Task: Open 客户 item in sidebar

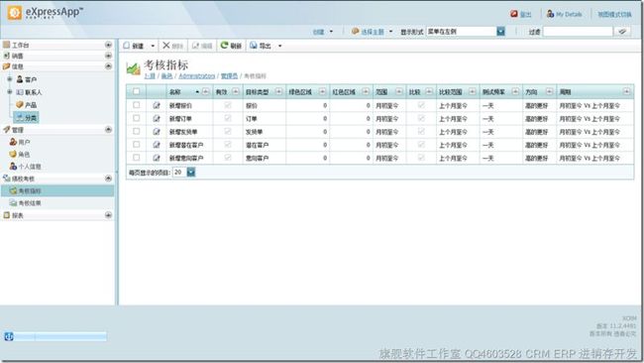Action: [27, 79]
